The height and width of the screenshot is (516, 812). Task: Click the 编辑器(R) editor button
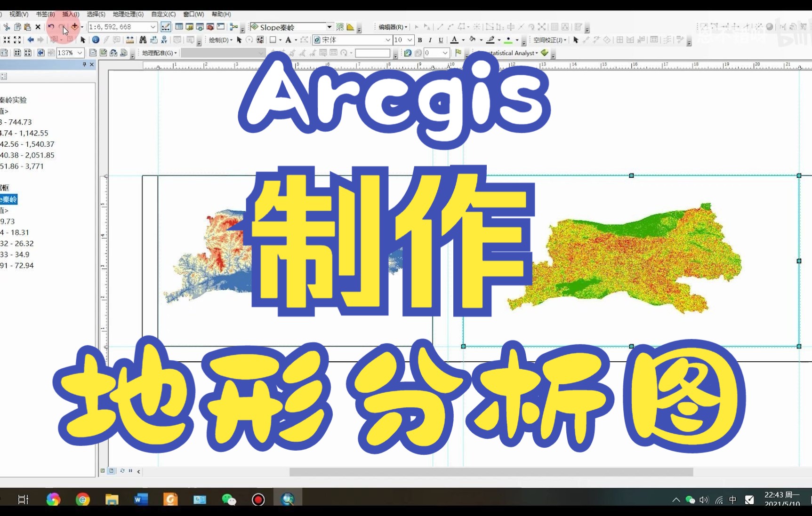pos(392,27)
